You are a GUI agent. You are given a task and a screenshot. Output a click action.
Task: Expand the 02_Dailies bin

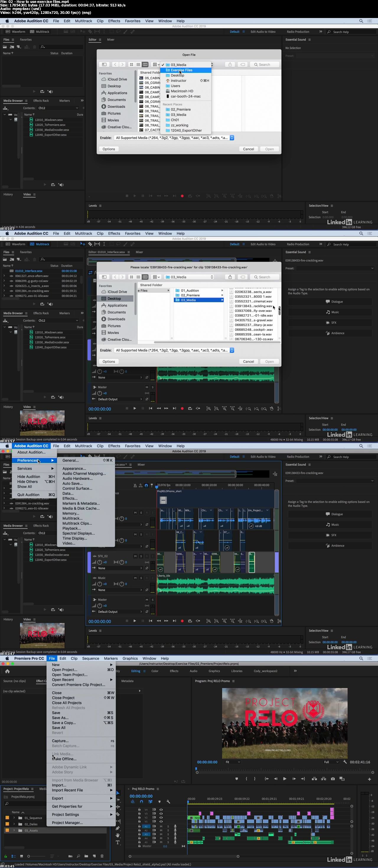tap(14, 824)
